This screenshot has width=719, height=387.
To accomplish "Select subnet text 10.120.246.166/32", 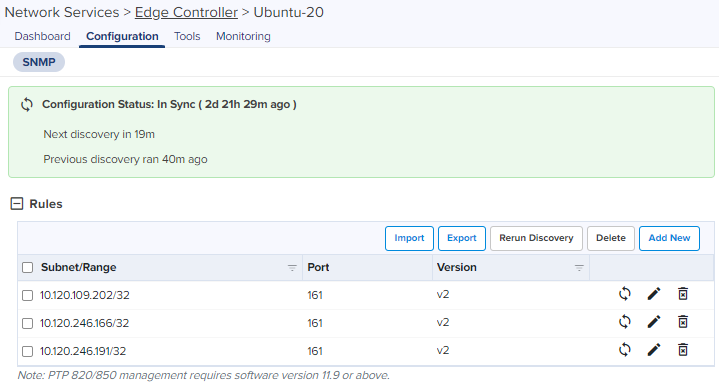I will click(84, 324).
